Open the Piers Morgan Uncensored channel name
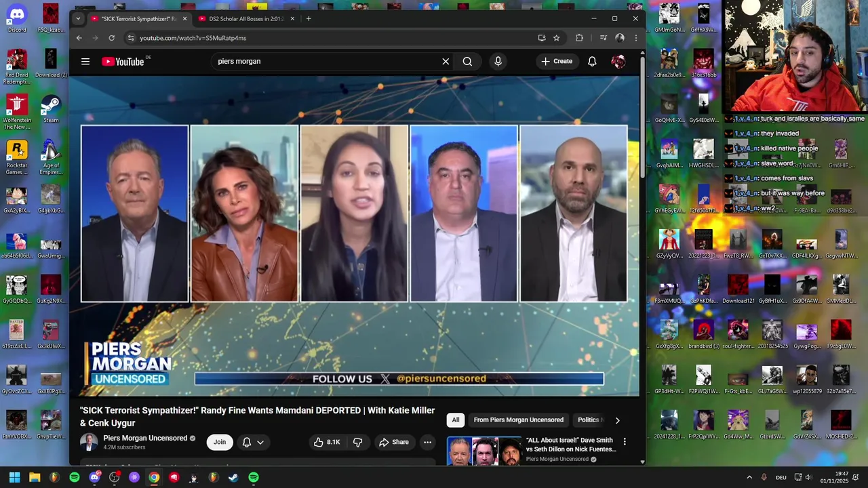The height and width of the screenshot is (488, 868). click(x=145, y=438)
